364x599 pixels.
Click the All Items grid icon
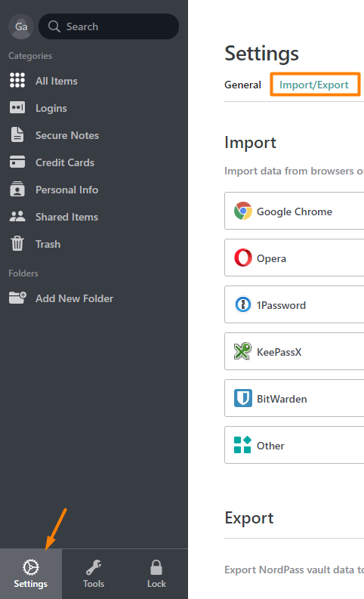pyautogui.click(x=17, y=81)
